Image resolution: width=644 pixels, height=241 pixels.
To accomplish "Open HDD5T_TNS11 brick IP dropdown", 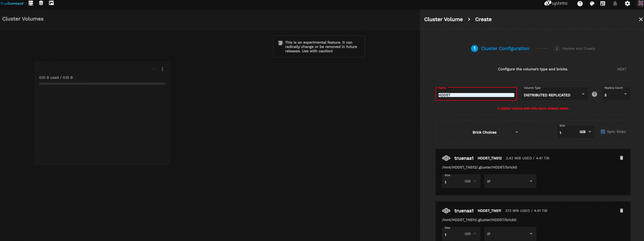I will pyautogui.click(x=510, y=234).
